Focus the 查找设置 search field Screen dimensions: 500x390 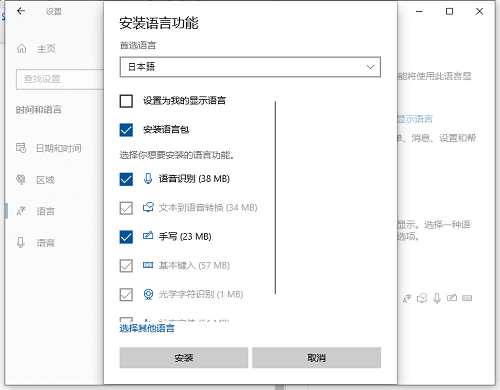pos(60,79)
